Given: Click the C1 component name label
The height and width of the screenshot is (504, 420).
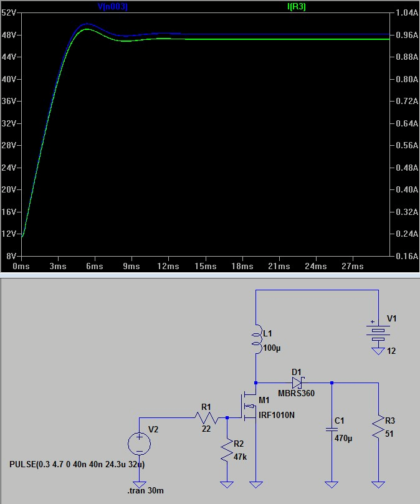Looking at the screenshot, I should coord(339,421).
